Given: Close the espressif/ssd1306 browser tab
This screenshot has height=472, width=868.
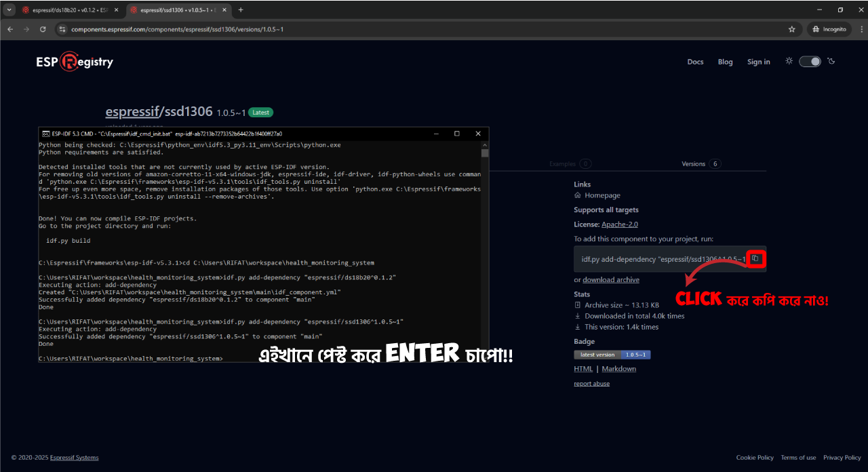Looking at the screenshot, I should tap(224, 9).
